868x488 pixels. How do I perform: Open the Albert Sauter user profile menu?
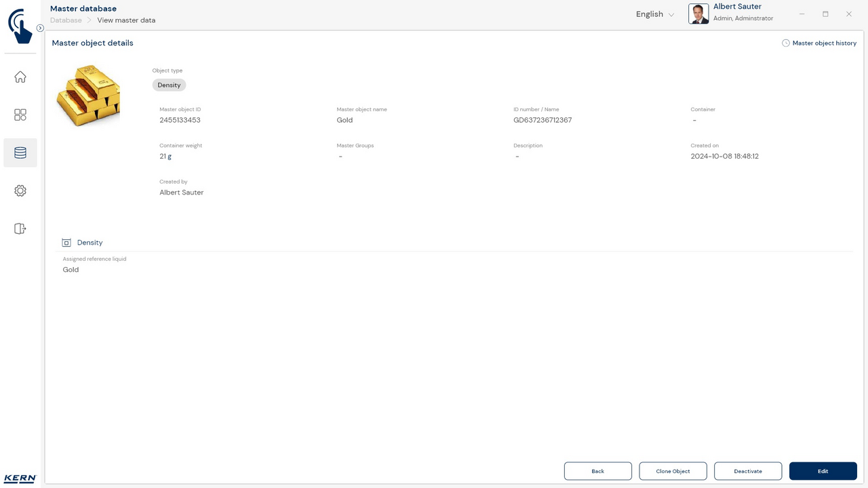(731, 13)
